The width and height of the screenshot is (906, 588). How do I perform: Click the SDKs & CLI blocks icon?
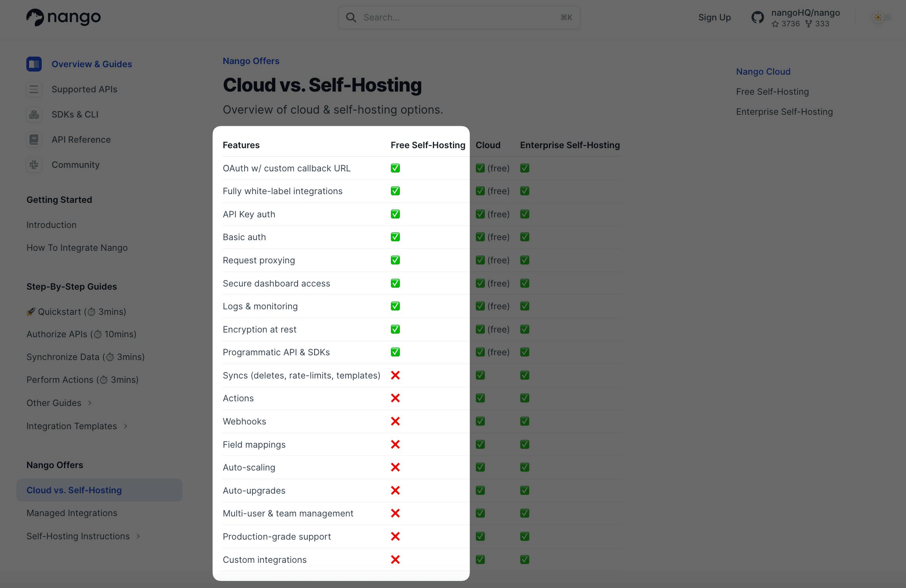(34, 114)
